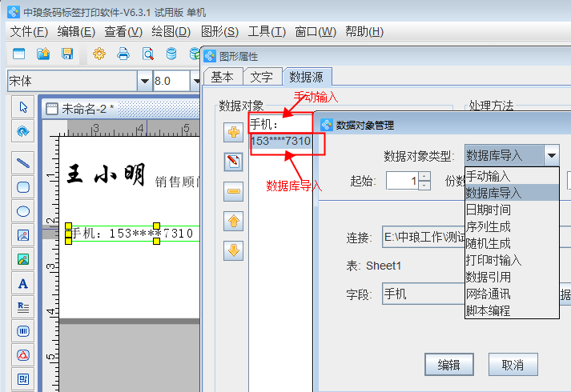Expand the 数据对象类型 dropdown
This screenshot has width=571, height=392.
click(x=551, y=155)
